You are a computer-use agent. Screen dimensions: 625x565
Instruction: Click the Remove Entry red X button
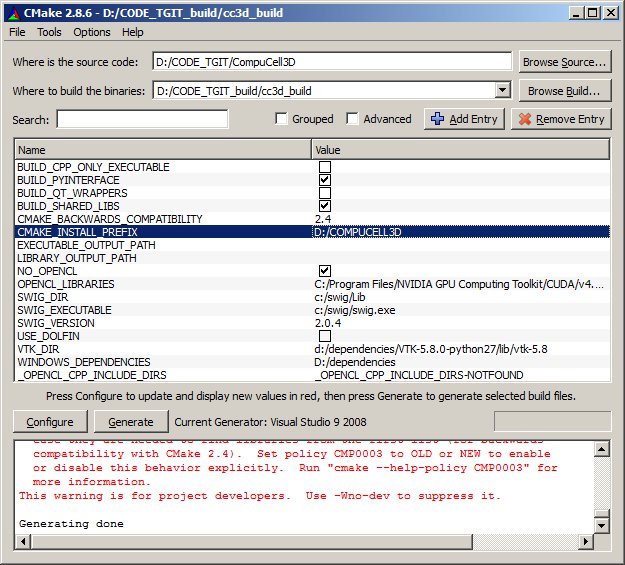pos(561,119)
